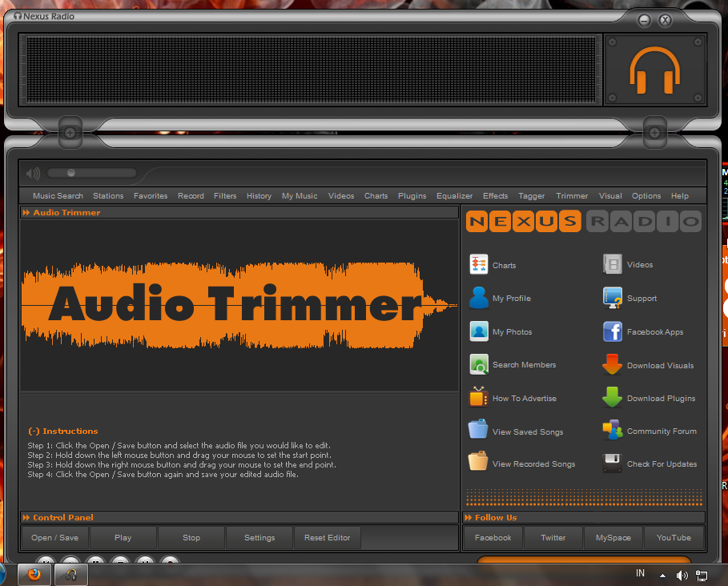This screenshot has height=586, width=728.
Task: Click Stop in the Control Panel
Action: pos(191,538)
